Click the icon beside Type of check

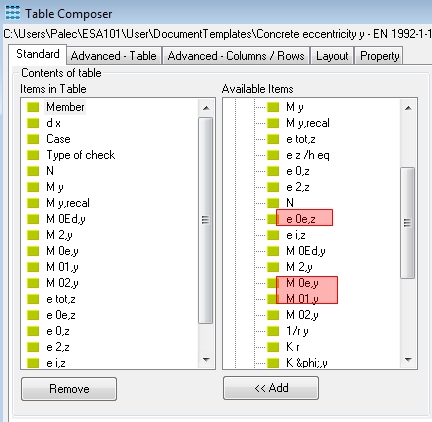click(33, 155)
